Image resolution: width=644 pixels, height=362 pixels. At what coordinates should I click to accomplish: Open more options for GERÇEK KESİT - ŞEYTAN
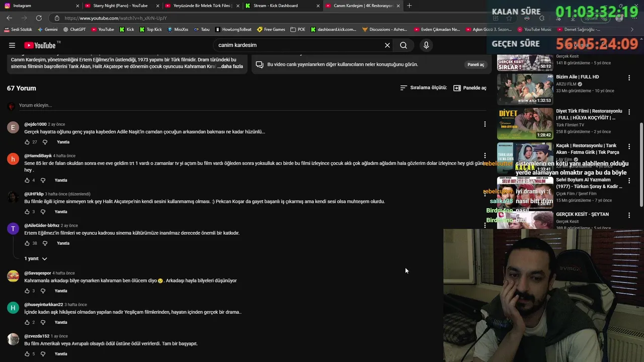pos(629,215)
